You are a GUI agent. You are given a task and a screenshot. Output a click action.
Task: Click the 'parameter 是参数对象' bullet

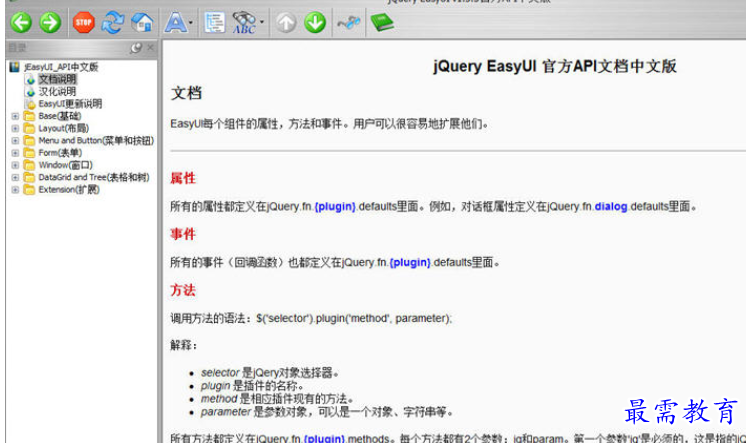click(x=326, y=412)
